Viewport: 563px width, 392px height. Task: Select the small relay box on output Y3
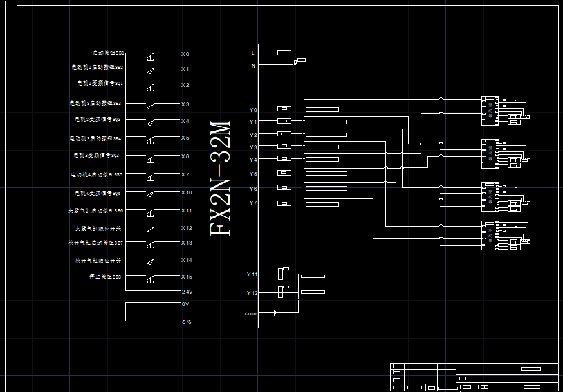(284, 146)
